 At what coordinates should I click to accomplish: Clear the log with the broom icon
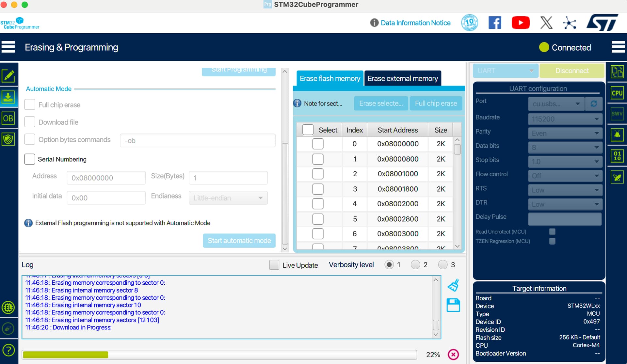coord(453,286)
